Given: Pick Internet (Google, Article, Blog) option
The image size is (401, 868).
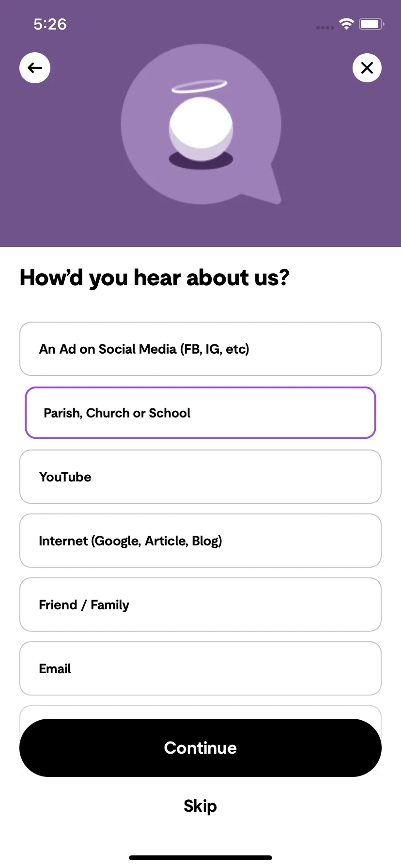Looking at the screenshot, I should [x=200, y=541].
